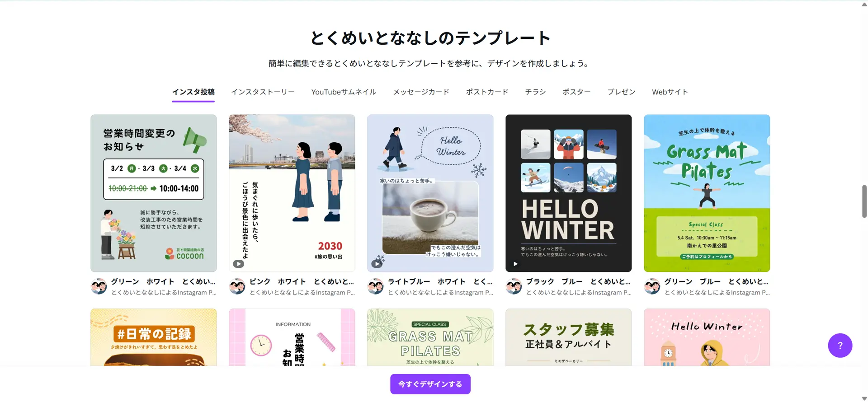Image resolution: width=868 pixels, height=402 pixels.
Task: Click the play icon on the cherry blossom couple template
Action: click(239, 264)
